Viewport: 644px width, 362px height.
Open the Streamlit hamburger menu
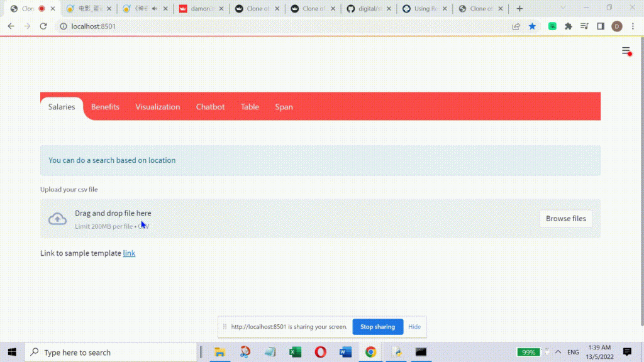(x=626, y=51)
